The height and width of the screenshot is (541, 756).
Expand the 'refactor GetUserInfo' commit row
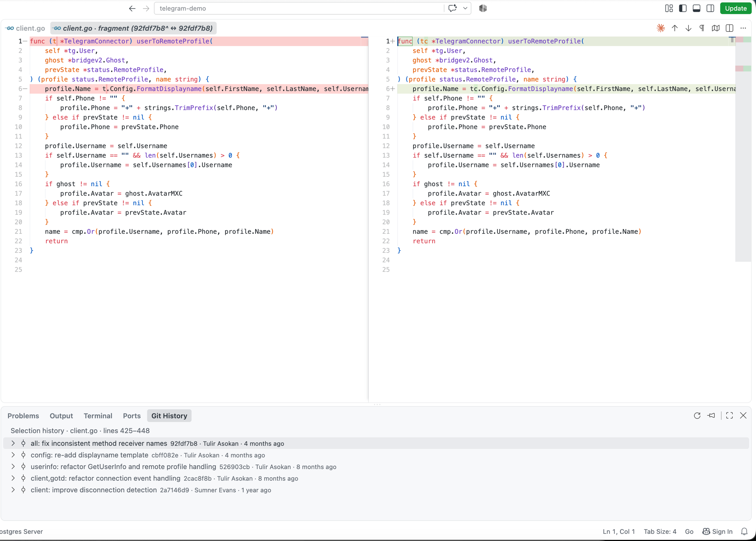(13, 467)
